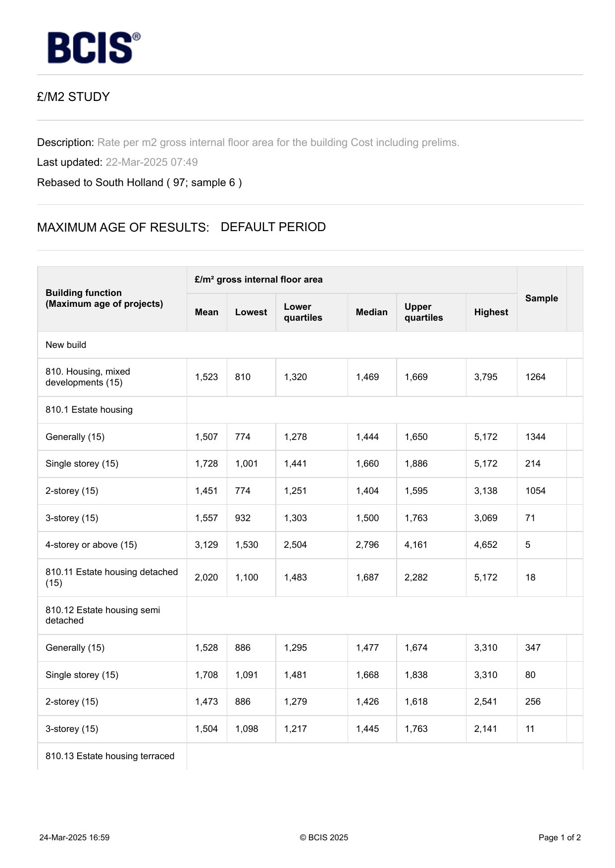Click the Mean column header
This screenshot has height=868, width=615.
tap(206, 312)
